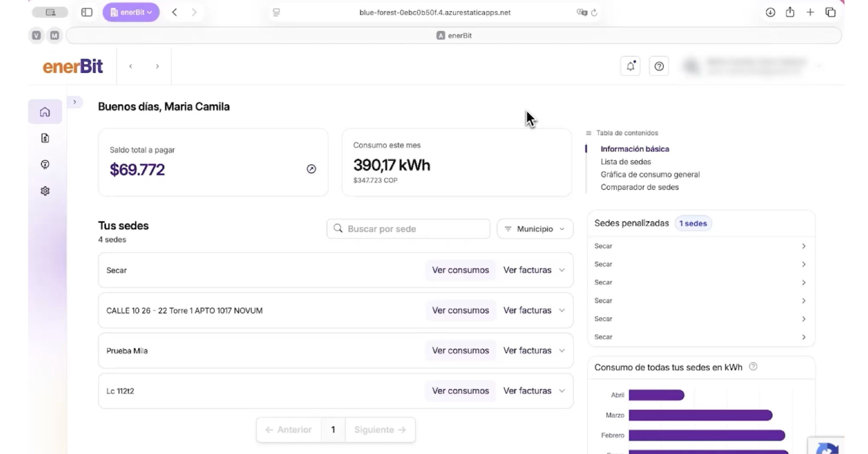Click Ver consumos for CALLE 10 26 - 22

click(460, 310)
